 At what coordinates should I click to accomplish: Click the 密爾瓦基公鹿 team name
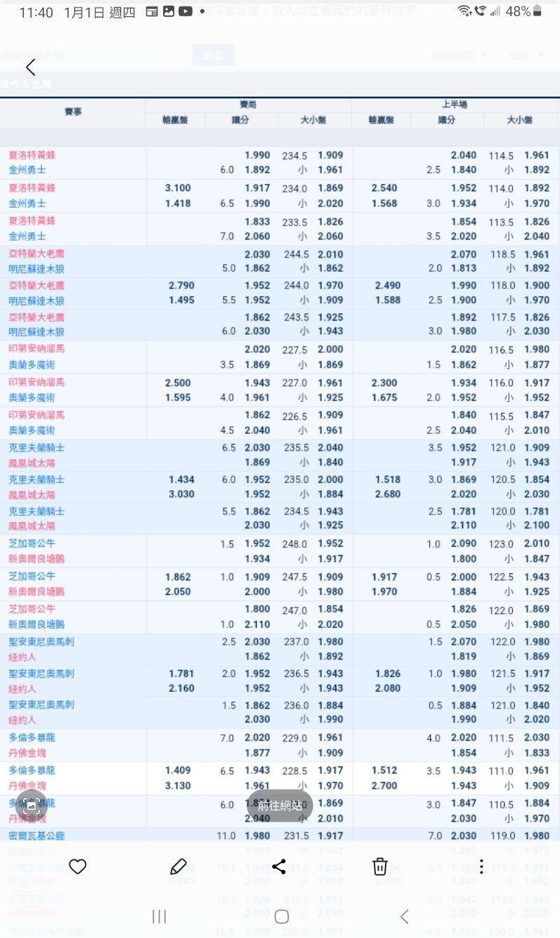tap(36, 836)
